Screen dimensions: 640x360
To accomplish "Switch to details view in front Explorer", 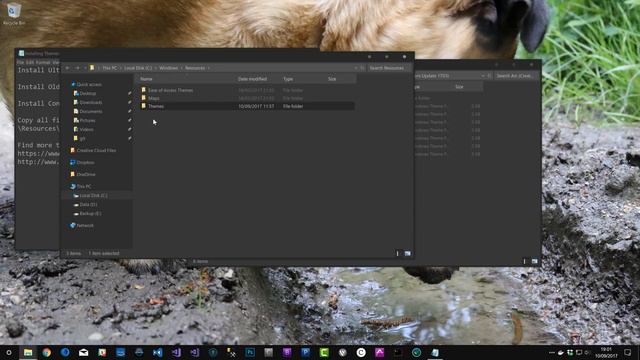I will (x=398, y=253).
